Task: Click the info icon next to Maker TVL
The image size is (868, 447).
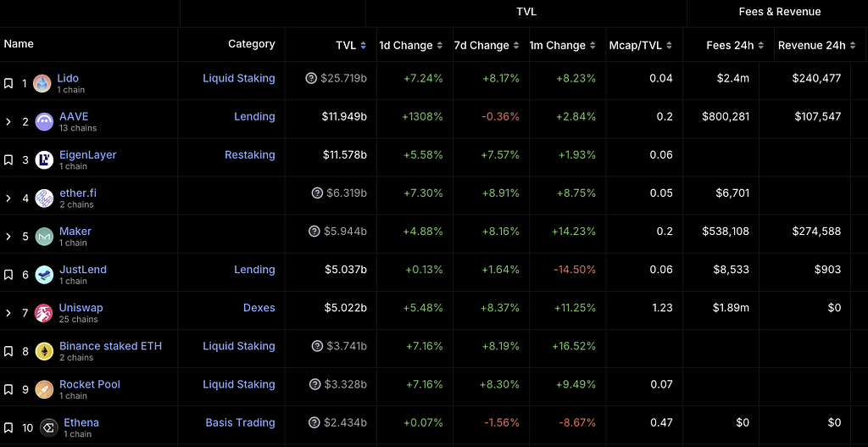Action: pos(314,232)
